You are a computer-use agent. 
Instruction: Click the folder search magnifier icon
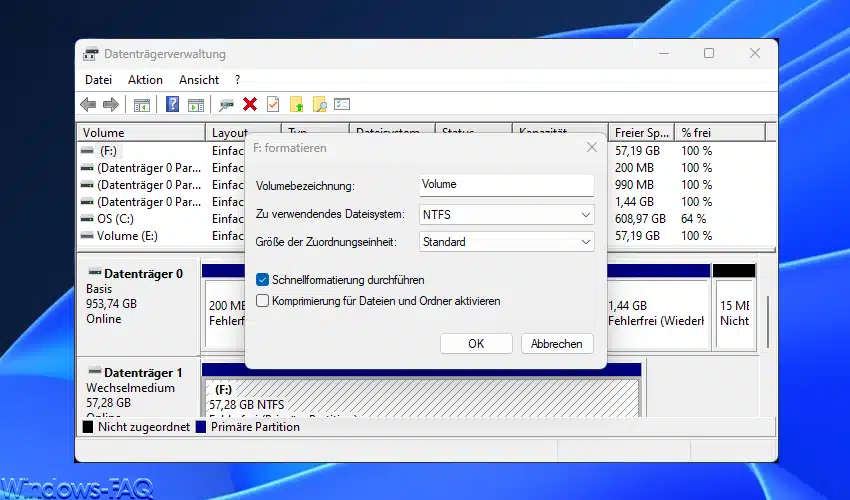coord(320,104)
